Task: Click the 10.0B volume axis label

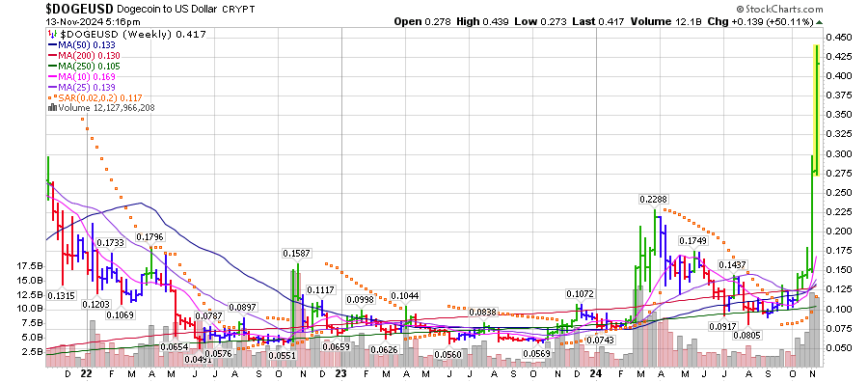Action: coord(31,309)
